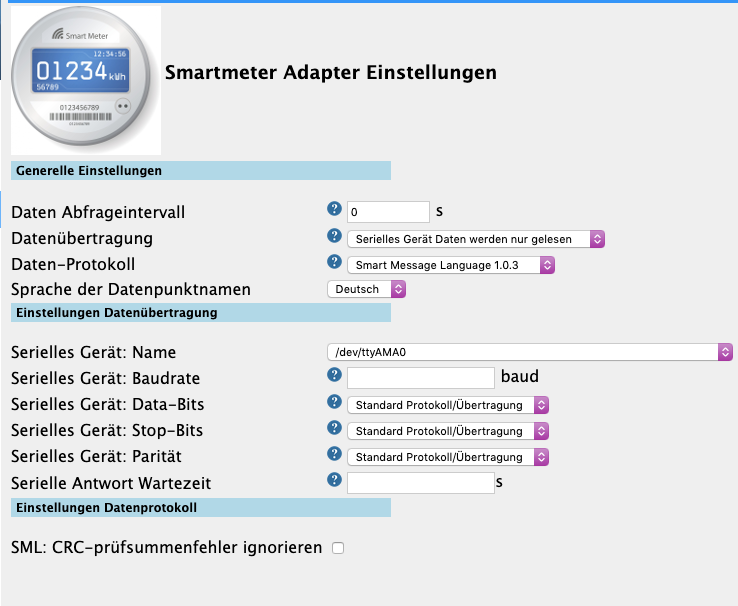Open the Daten-Protokoll dropdown
This screenshot has width=738, height=606.
451,265
